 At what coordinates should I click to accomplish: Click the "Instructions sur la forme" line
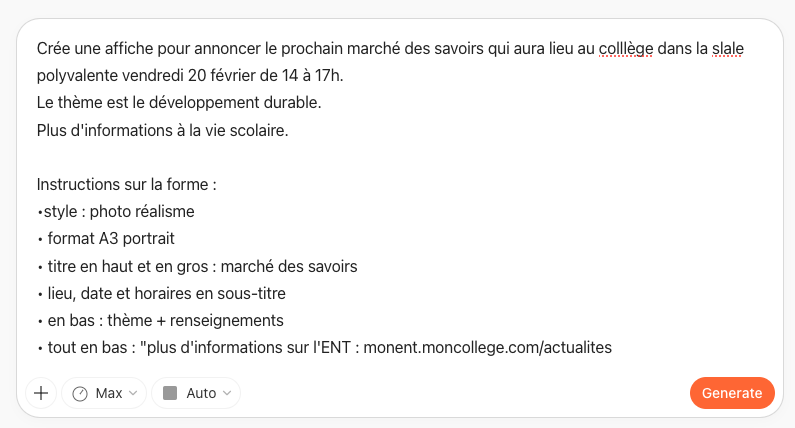point(126,185)
